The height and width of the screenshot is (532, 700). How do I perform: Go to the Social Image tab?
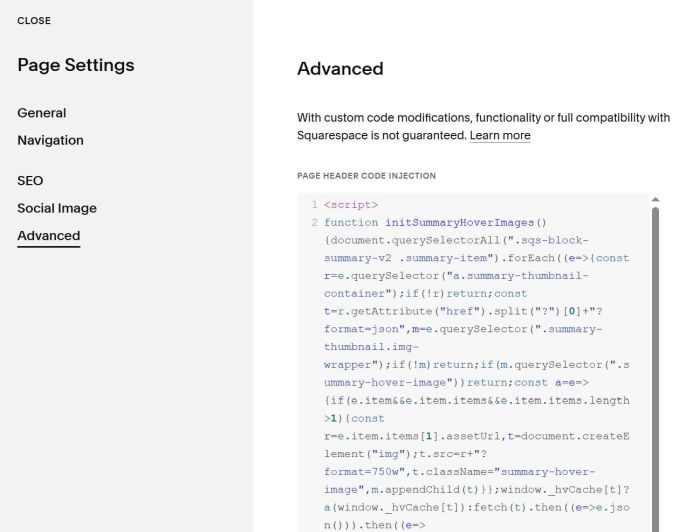(x=57, y=208)
